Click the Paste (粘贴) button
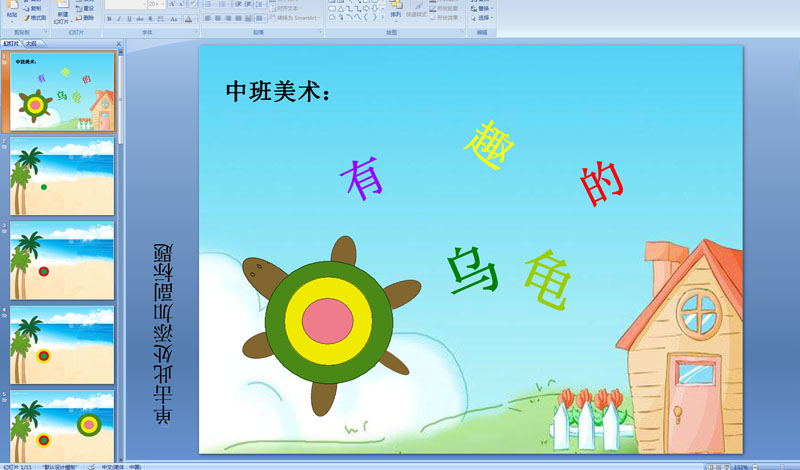 pyautogui.click(x=12, y=11)
